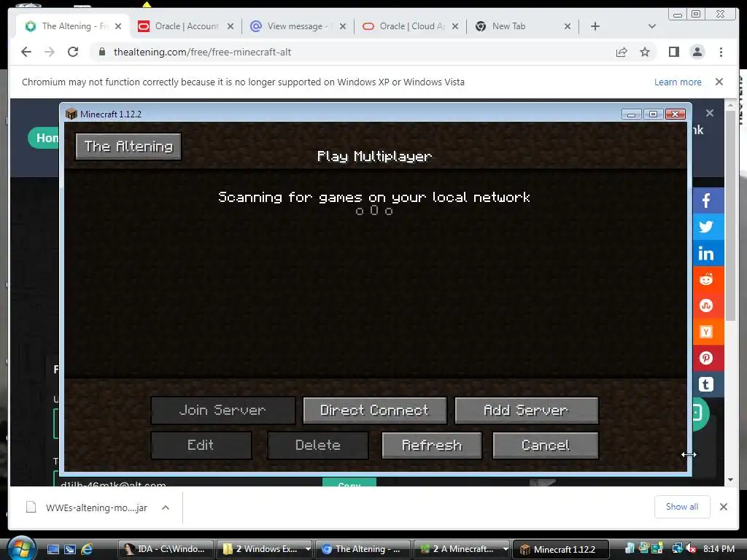Close the Oracle Account tab

[x=231, y=26]
